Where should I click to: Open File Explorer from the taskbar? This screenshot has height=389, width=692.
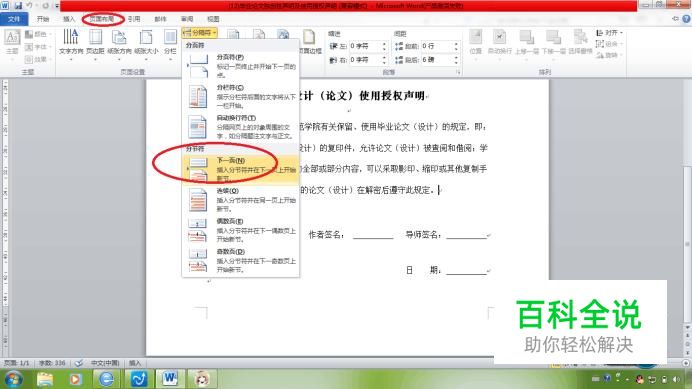click(45, 379)
